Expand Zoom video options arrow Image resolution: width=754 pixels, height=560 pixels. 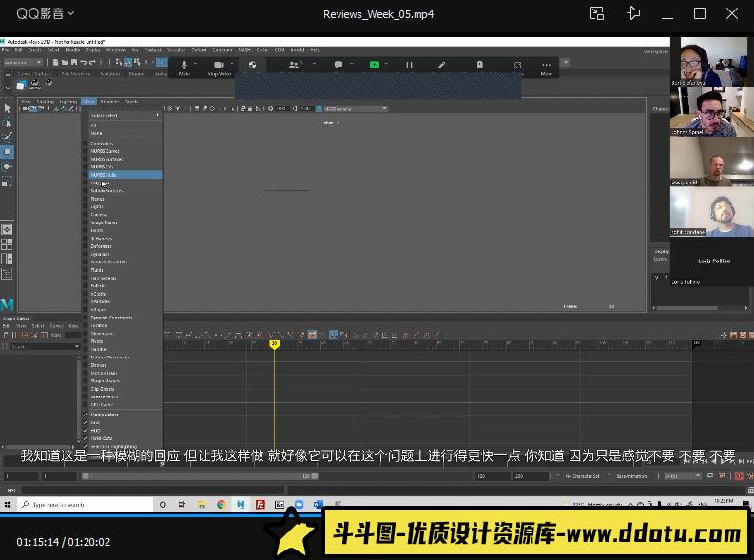pos(232,63)
